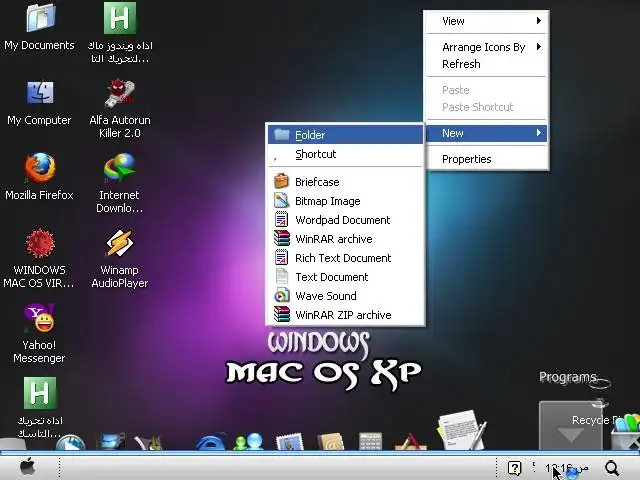The image size is (640, 480).
Task: Expand the Arrange Icons By submenu
Action: (x=487, y=47)
